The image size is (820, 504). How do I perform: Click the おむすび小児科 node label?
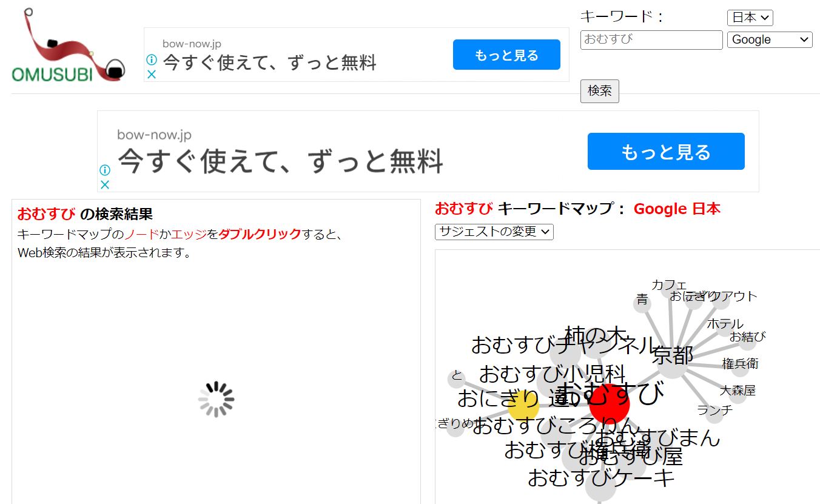point(552,373)
